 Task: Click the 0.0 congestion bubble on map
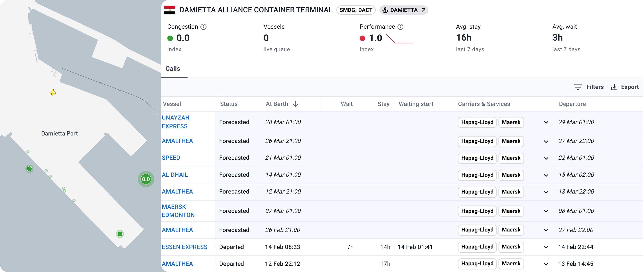[x=146, y=179]
